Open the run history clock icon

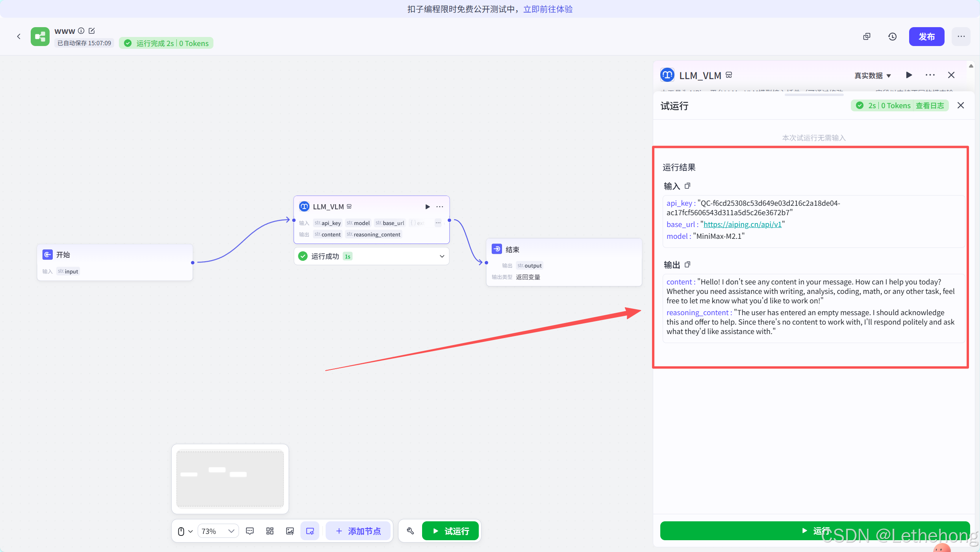pos(892,37)
